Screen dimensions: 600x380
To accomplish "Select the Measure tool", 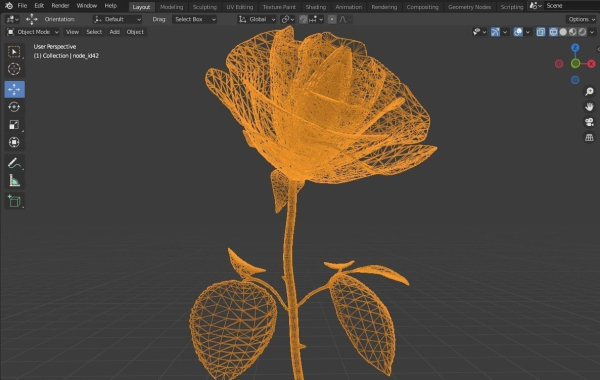I will pyautogui.click(x=15, y=181).
